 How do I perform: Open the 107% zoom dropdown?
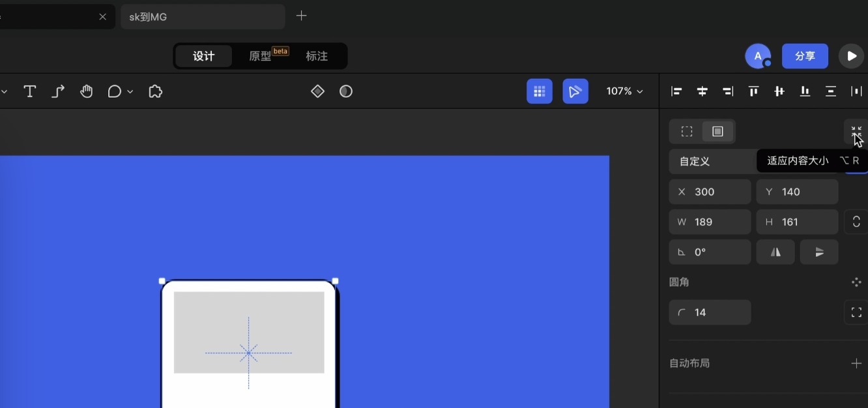[624, 91]
